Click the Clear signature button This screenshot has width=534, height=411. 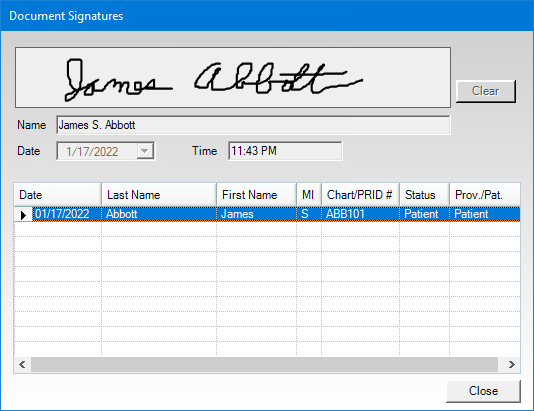tap(486, 91)
